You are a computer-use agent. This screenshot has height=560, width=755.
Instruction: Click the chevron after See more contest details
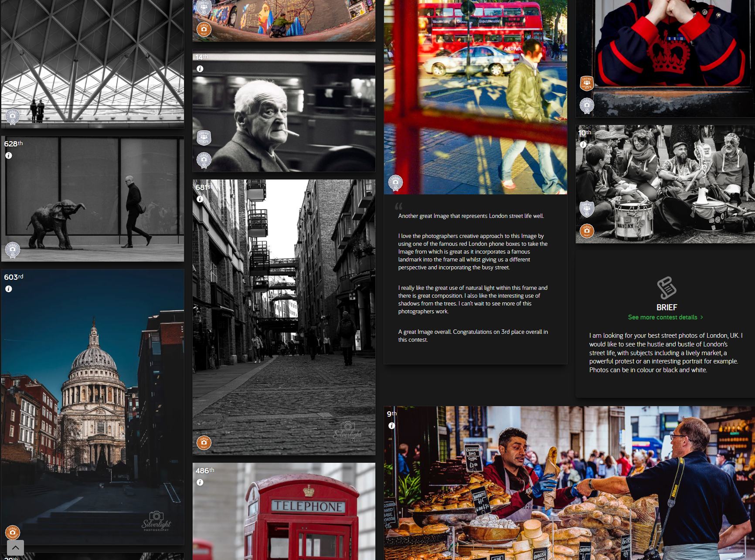701,317
